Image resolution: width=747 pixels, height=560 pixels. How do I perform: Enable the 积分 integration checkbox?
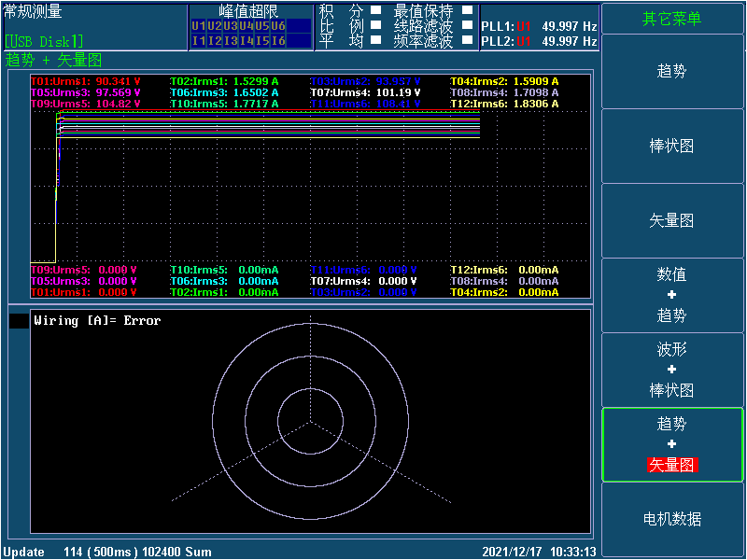(375, 11)
